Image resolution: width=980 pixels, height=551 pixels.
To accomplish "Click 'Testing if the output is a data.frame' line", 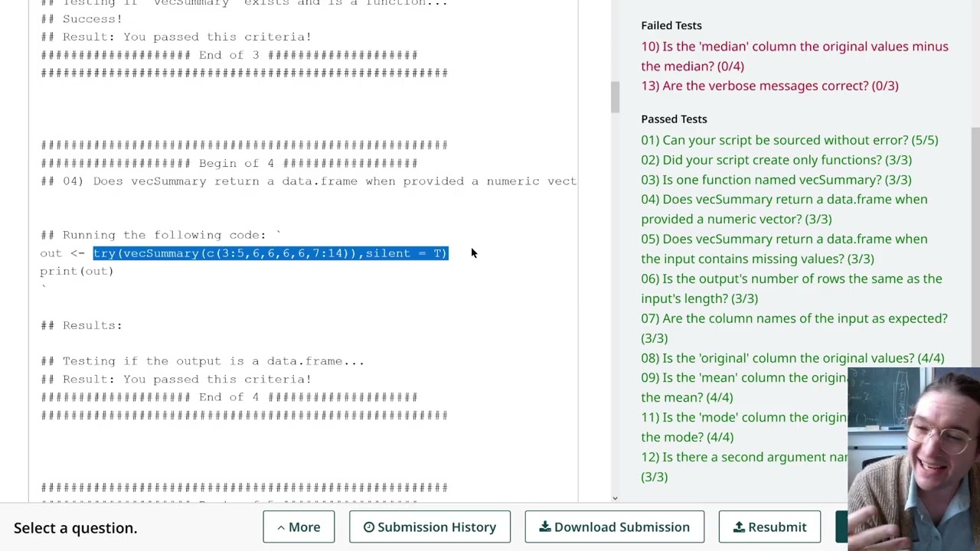I will tap(203, 361).
